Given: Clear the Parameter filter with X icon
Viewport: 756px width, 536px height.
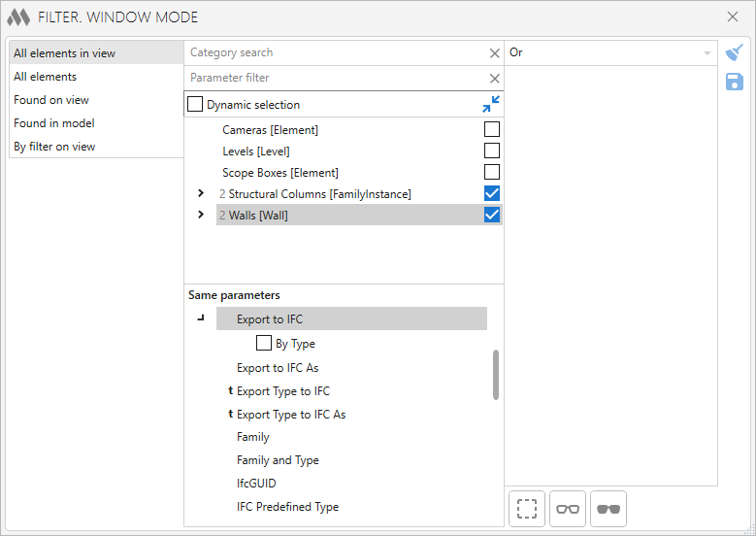Looking at the screenshot, I should [495, 78].
